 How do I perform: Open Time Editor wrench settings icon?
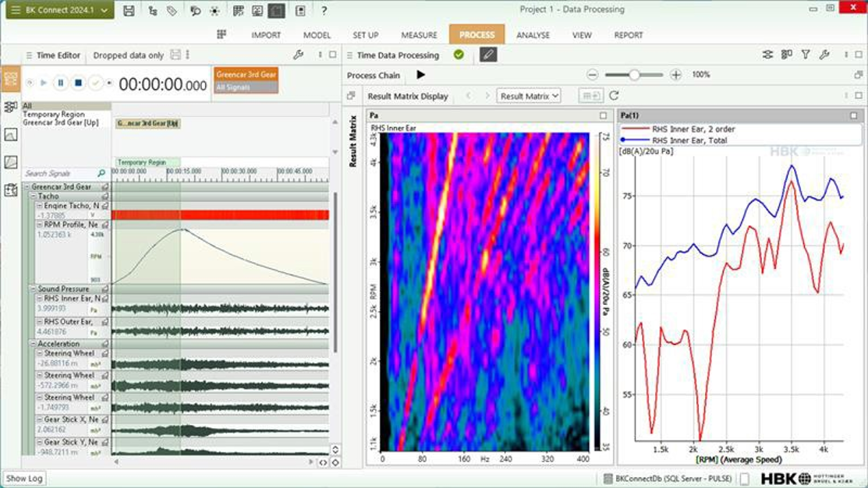tap(299, 55)
